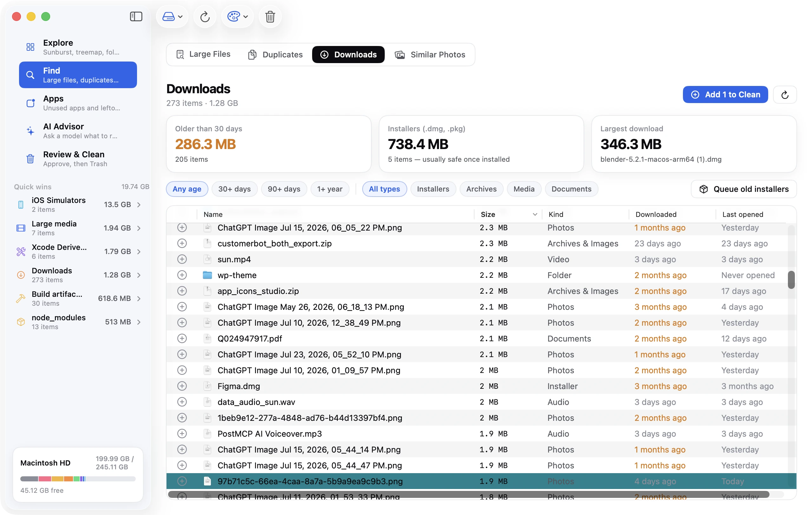Go to Review & Clean
This screenshot has height=515, width=812.
click(x=78, y=159)
